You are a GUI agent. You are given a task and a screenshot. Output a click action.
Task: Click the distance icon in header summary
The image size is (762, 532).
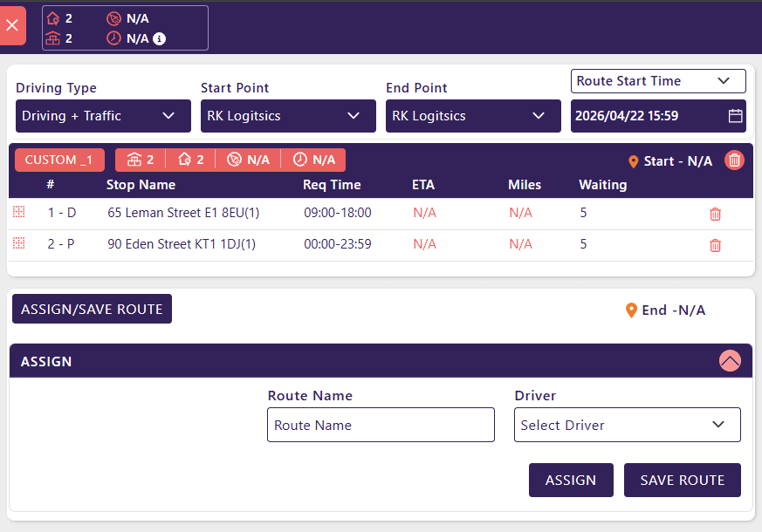pyautogui.click(x=113, y=18)
